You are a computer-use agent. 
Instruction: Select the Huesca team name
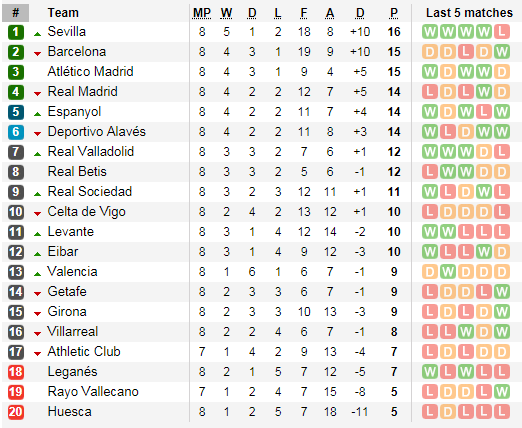click(70, 412)
